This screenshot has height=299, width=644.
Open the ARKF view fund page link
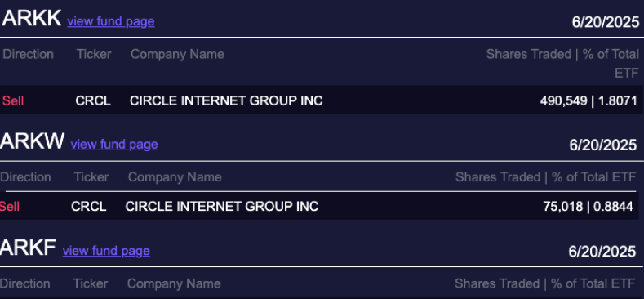click(106, 251)
